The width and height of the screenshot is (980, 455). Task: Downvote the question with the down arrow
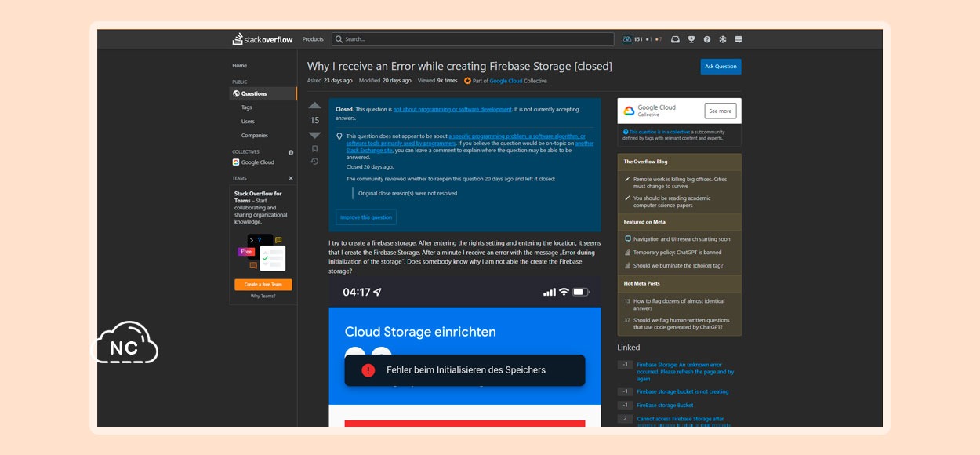click(x=314, y=135)
